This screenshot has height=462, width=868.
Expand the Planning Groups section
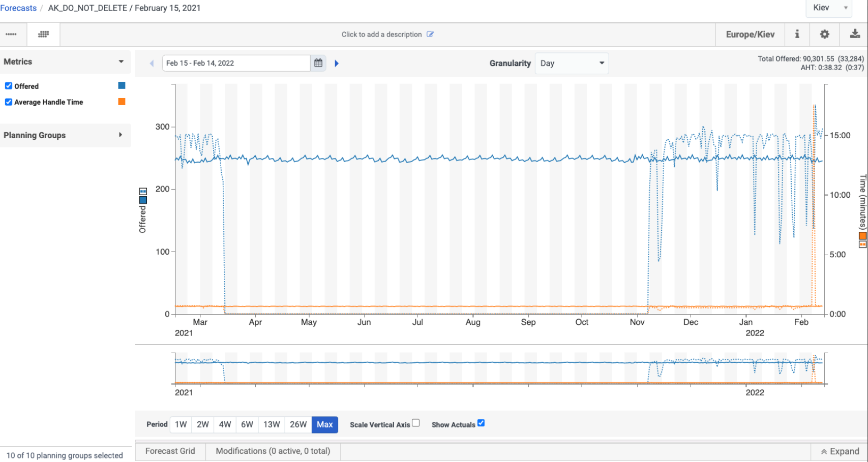pos(65,135)
